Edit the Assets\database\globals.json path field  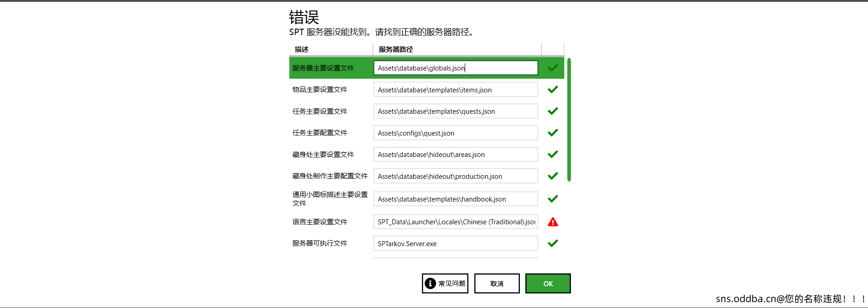tap(456, 68)
